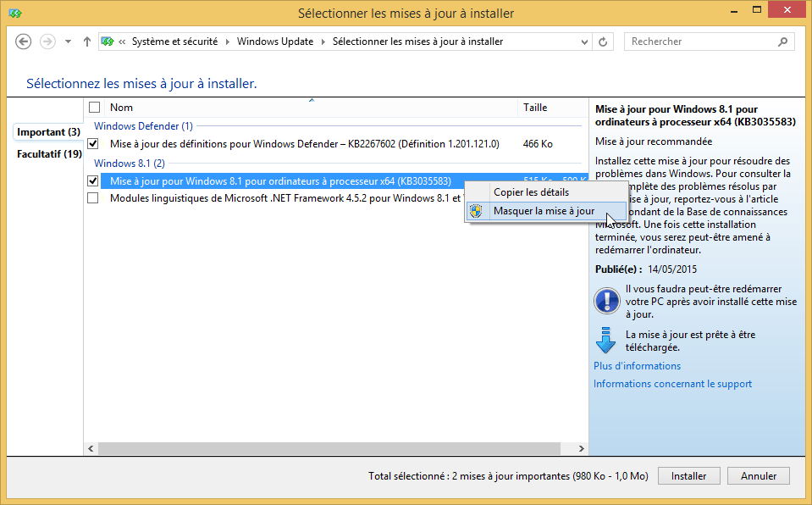812x505 pixels.
Task: Open the Plus d'informations link
Action: [x=637, y=366]
